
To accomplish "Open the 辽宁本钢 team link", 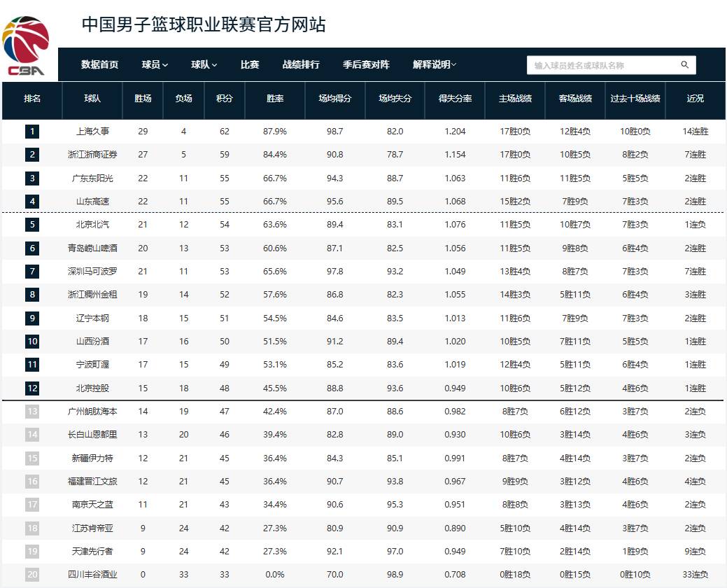I will 92,318.
